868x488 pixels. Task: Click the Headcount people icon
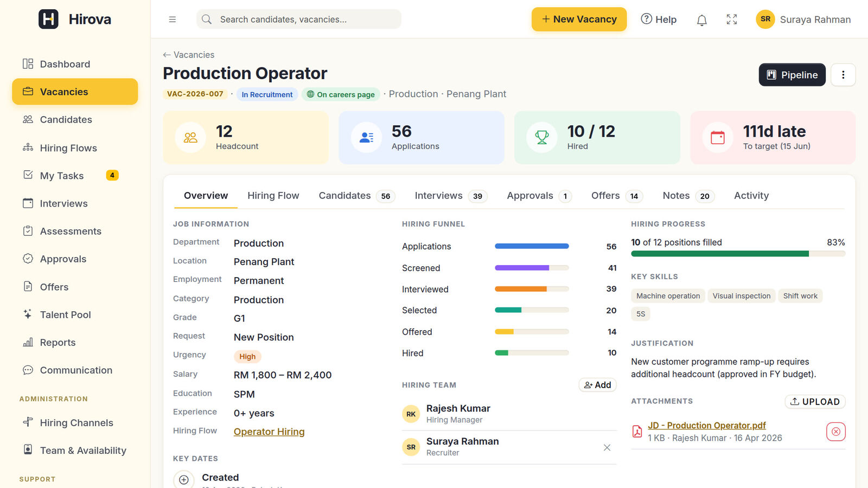pos(190,138)
